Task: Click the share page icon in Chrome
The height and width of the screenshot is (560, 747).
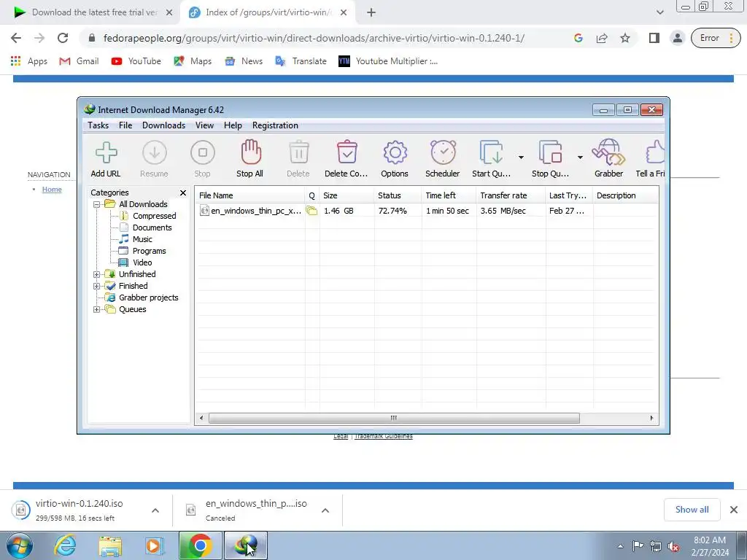Action: click(x=602, y=38)
